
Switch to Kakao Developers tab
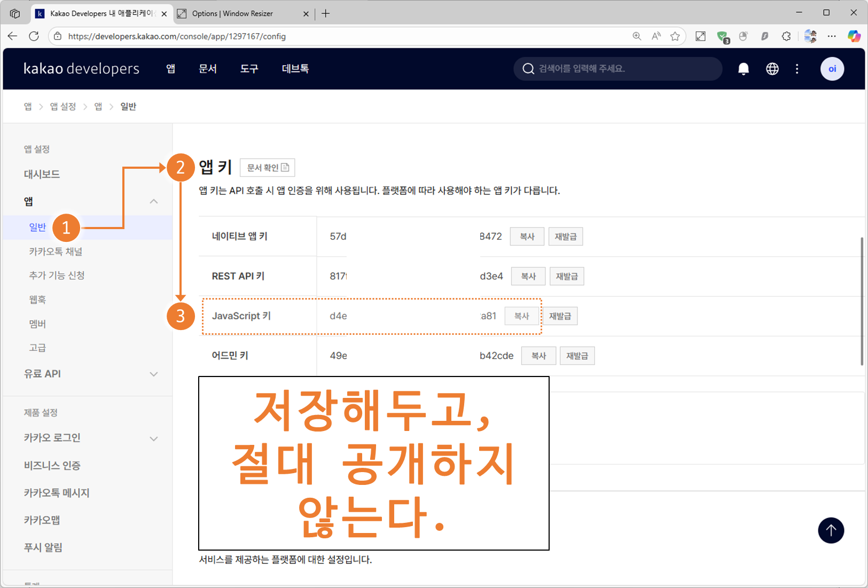pyautogui.click(x=101, y=13)
